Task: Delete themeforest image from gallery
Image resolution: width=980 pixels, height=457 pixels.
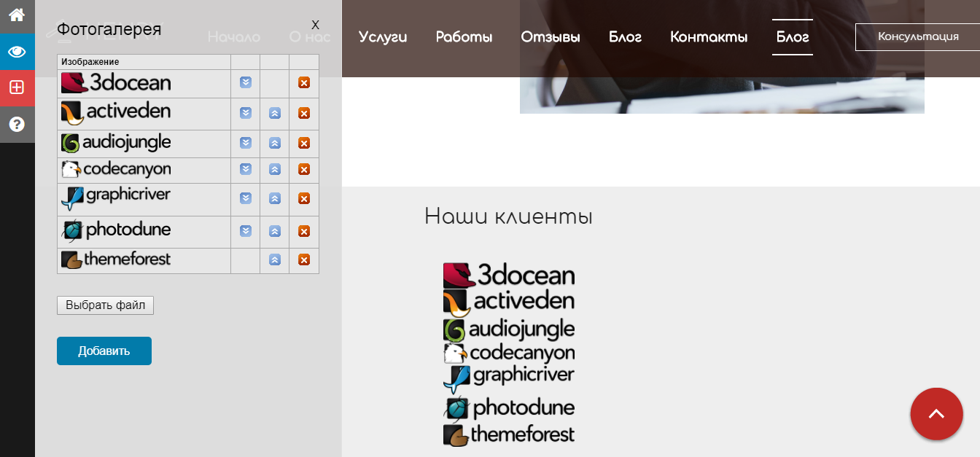Action: 304,259
